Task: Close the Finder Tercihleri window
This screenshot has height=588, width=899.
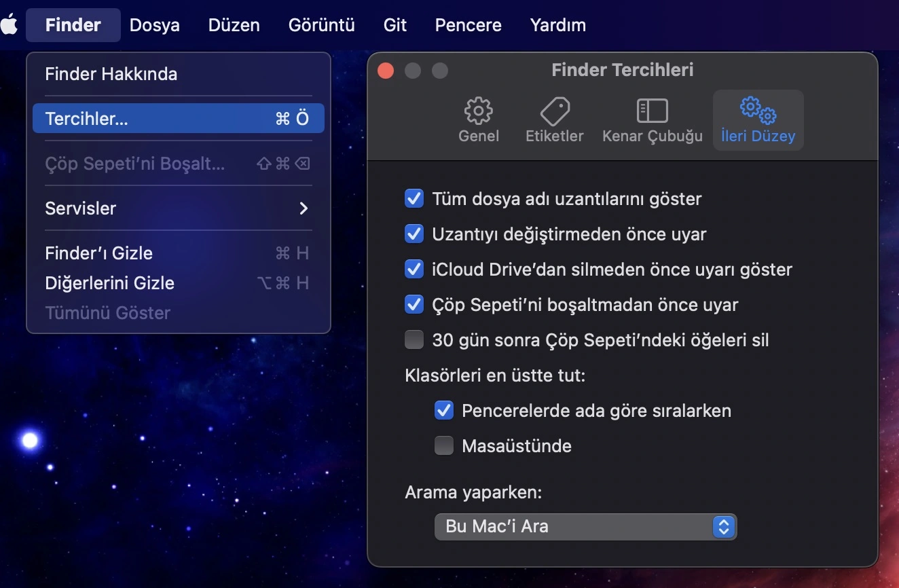Action: click(x=386, y=70)
